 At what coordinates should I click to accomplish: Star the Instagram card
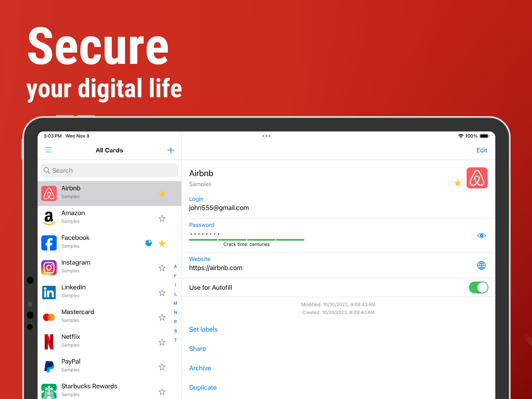pyautogui.click(x=162, y=268)
